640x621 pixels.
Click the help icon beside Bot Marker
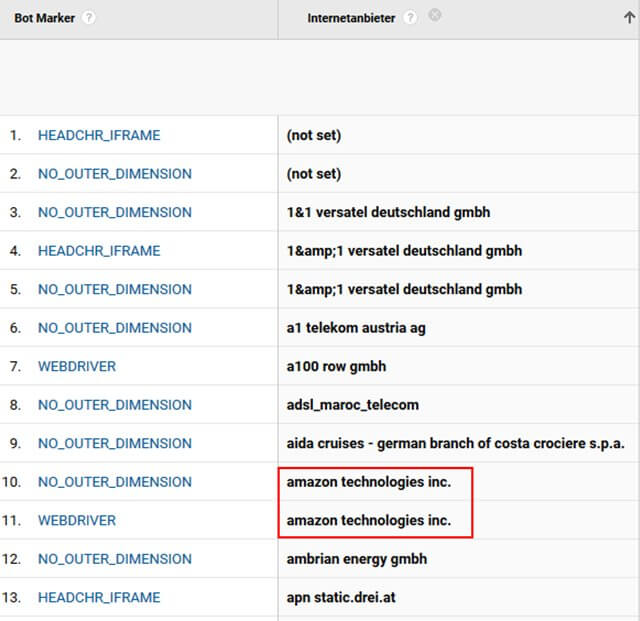click(90, 19)
